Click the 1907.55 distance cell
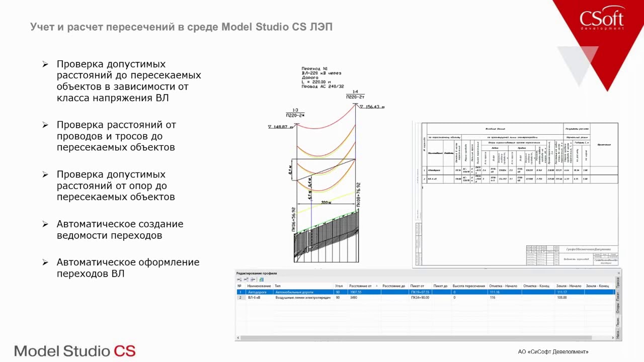 [x=364, y=292]
